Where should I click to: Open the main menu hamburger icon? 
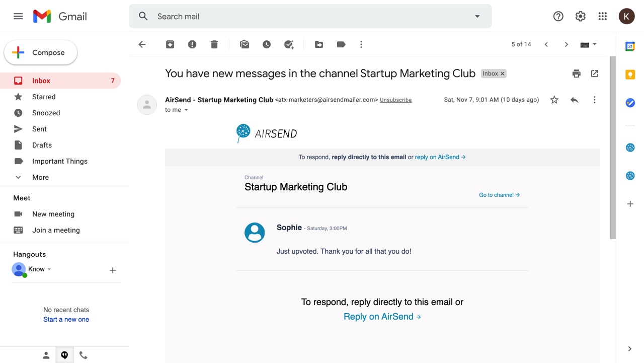(x=18, y=16)
